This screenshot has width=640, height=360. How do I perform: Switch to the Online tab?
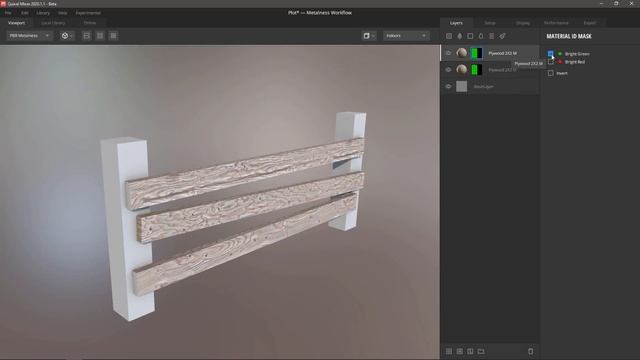click(x=90, y=23)
